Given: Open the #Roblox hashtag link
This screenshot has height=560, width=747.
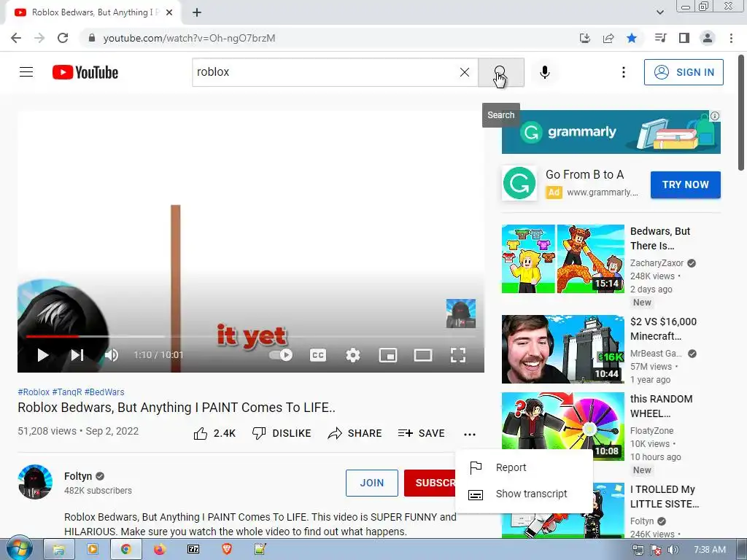Looking at the screenshot, I should [x=34, y=392].
